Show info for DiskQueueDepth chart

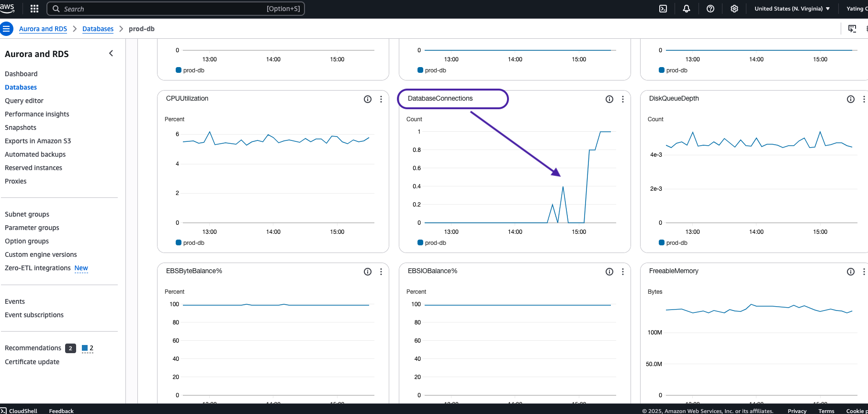851,99
